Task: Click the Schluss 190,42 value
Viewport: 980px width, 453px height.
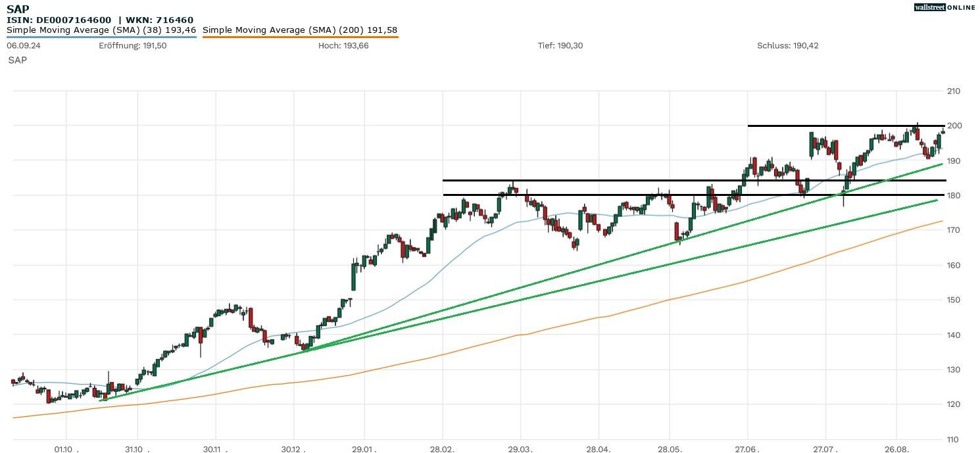Action: point(787,45)
